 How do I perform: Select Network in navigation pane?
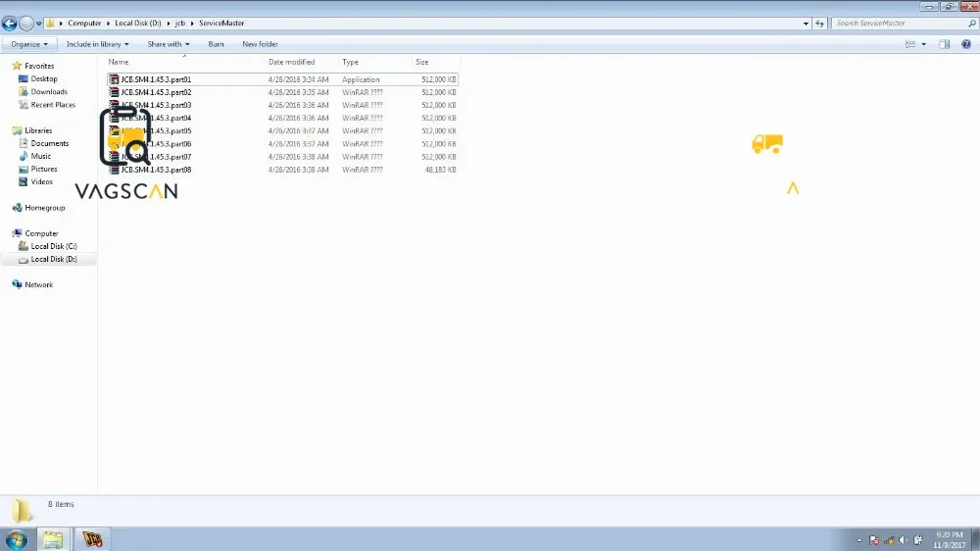point(39,284)
